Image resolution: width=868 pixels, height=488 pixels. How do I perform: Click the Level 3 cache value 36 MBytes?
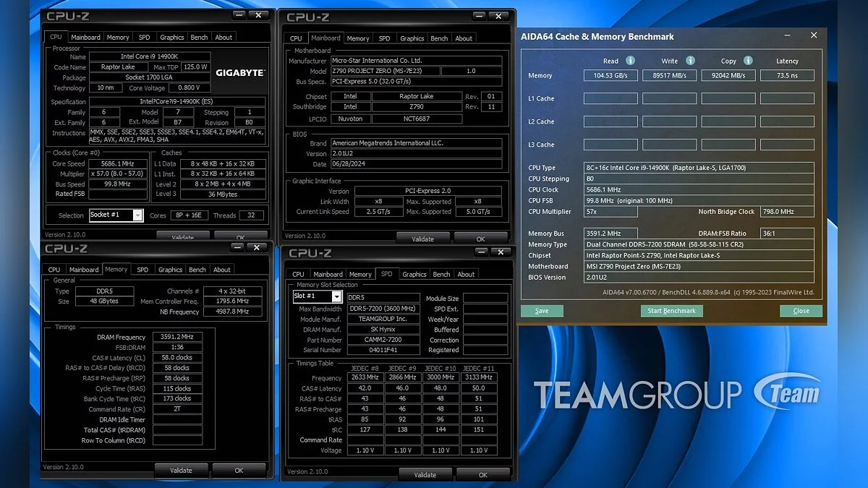tap(223, 194)
